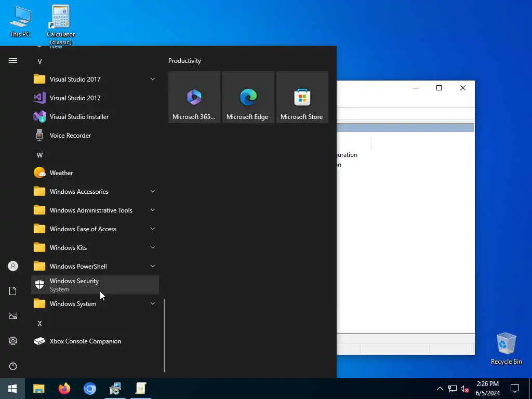The image size is (532, 399).
Task: Expand the Windows Kits folder
Action: (x=95, y=248)
